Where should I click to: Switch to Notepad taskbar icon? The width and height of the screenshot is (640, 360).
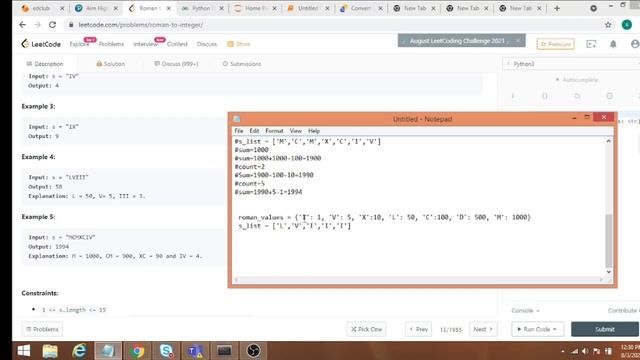108,351
